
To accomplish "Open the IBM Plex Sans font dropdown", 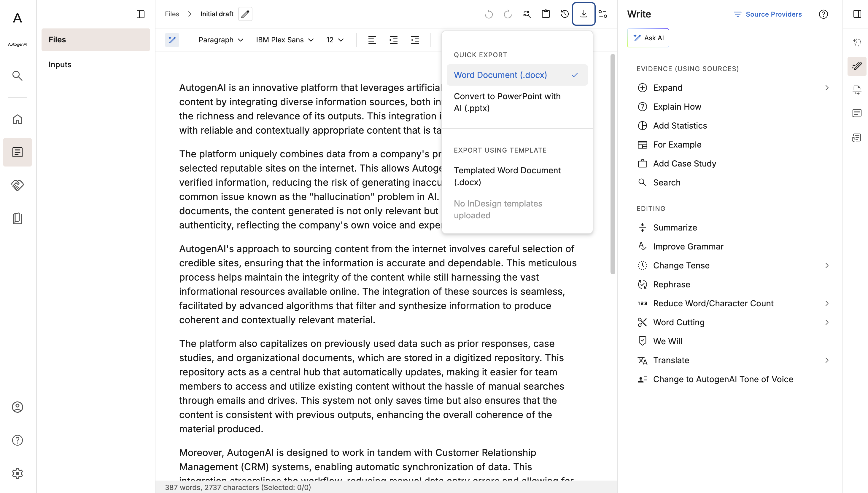I will (x=284, y=40).
